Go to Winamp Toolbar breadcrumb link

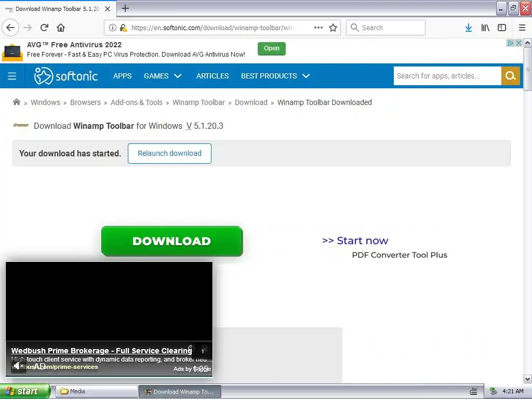[x=198, y=102]
